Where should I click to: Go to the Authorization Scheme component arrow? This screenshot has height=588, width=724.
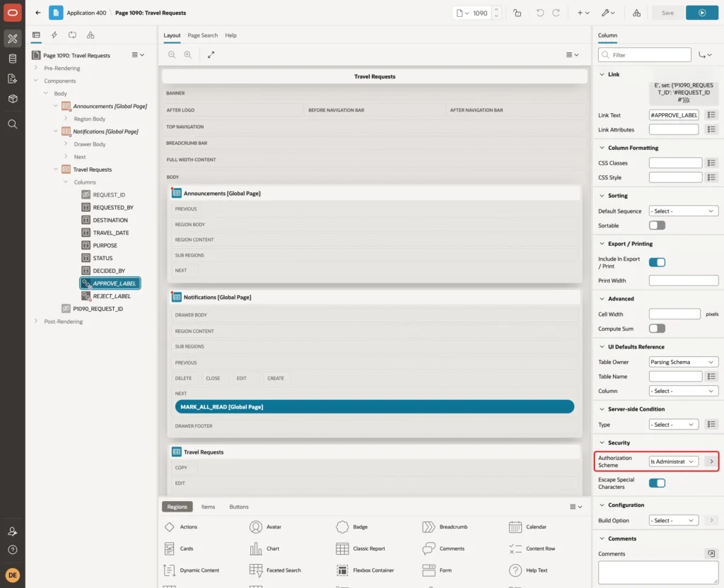click(711, 461)
